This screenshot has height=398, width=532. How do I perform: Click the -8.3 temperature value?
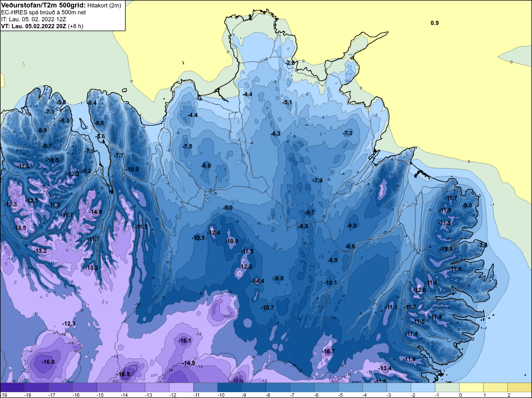coord(65,120)
